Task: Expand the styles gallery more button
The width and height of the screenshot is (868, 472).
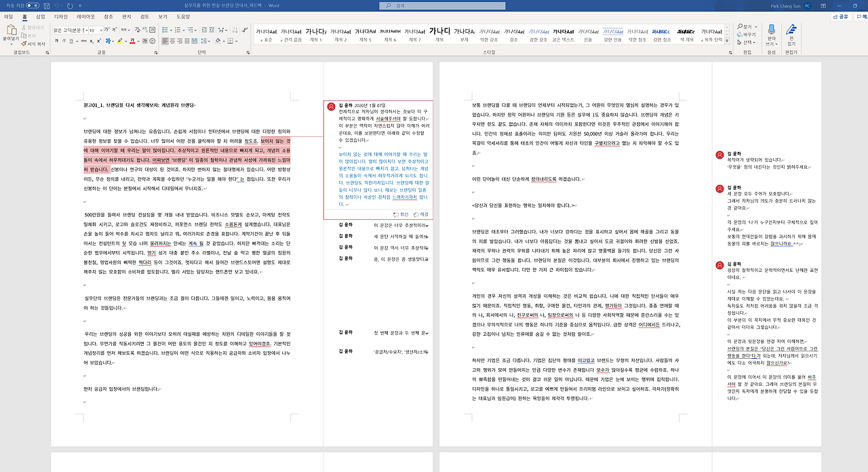Action: click(x=728, y=41)
